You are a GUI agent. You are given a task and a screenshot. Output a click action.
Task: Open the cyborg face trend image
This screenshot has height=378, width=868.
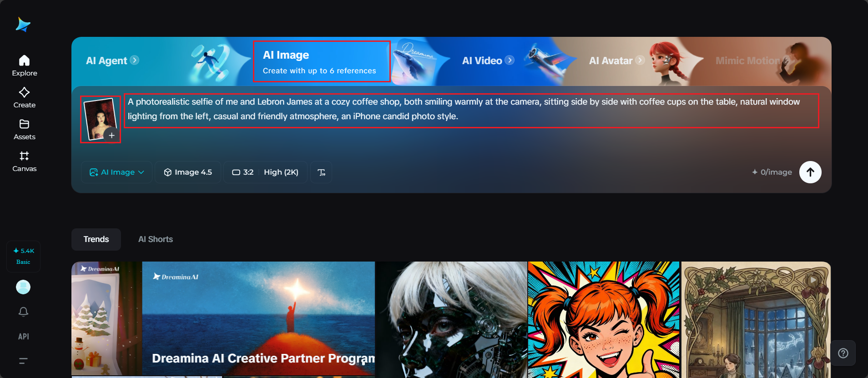[x=452, y=320]
